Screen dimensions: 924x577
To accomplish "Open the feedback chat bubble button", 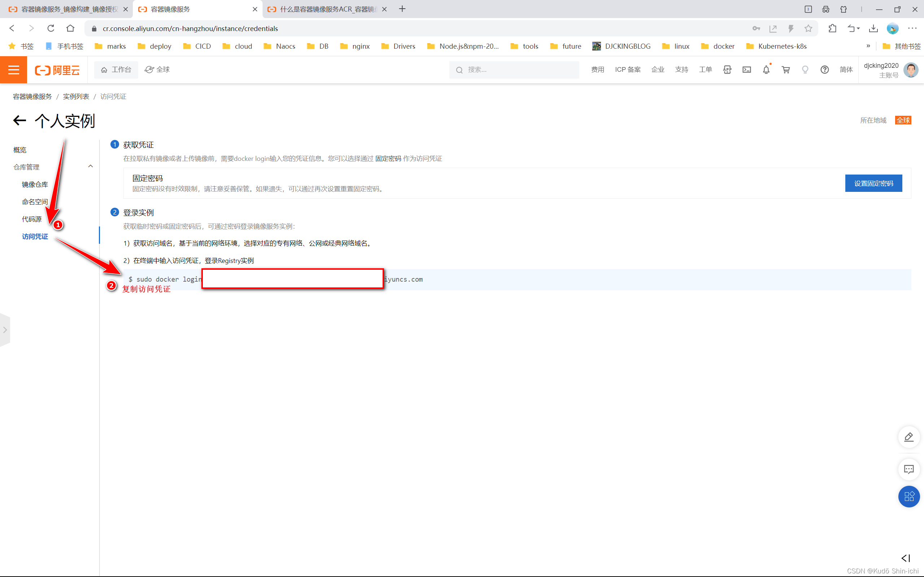I will (x=909, y=469).
